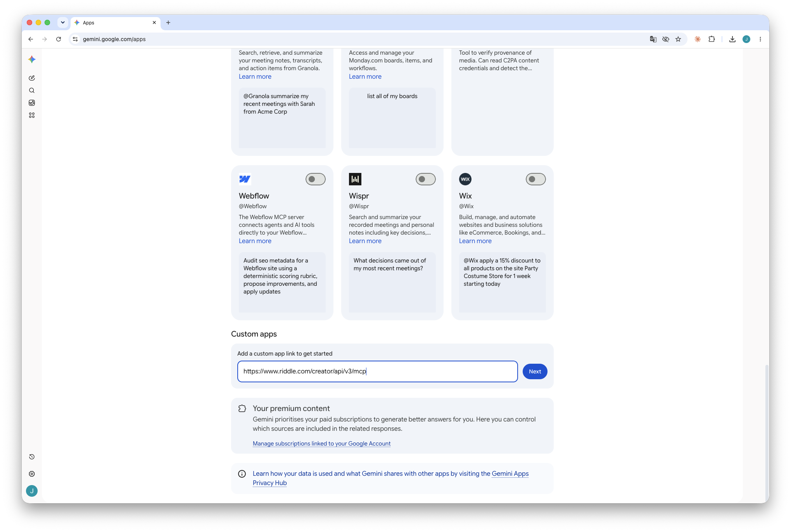Viewport: 791px width, 532px height.
Task: Click the custom app link input field
Action: (378, 371)
